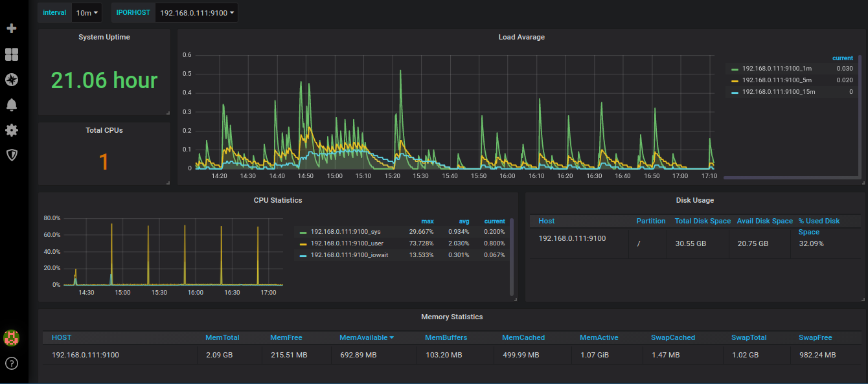Sort Memory table by MemTotal header

click(x=222, y=337)
